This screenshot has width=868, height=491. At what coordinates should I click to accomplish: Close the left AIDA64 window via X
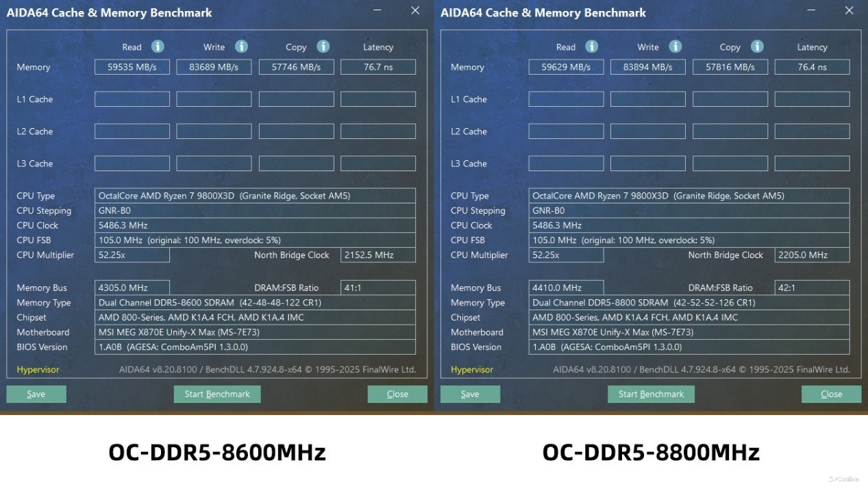pos(415,10)
